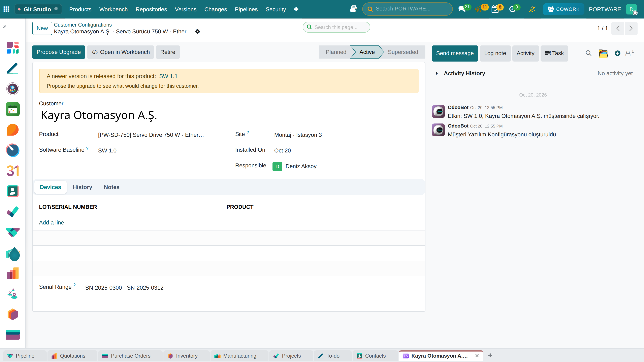Open the contacts sidebar app icon
The width and height of the screenshot is (644, 362).
click(12, 191)
